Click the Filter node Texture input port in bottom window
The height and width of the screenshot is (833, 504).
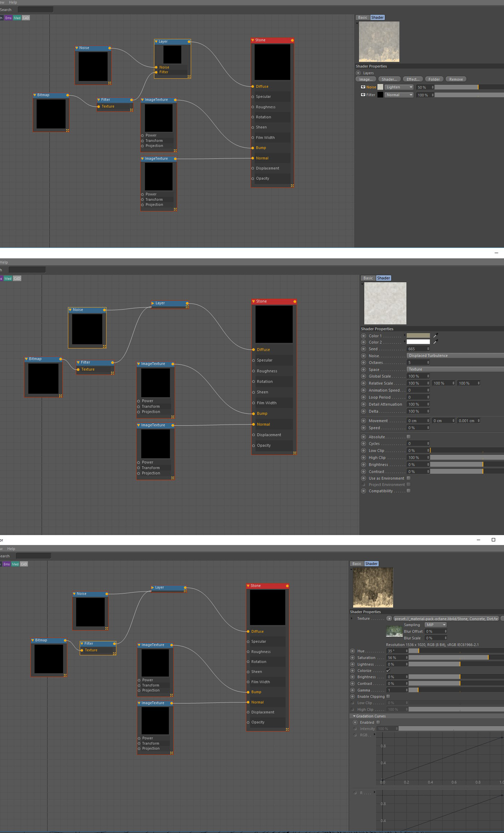click(x=82, y=650)
